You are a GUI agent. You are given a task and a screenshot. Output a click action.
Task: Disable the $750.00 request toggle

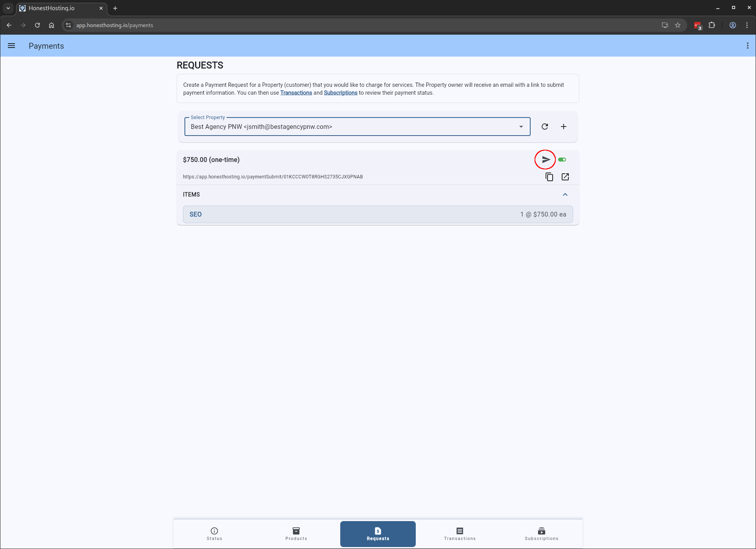562,160
